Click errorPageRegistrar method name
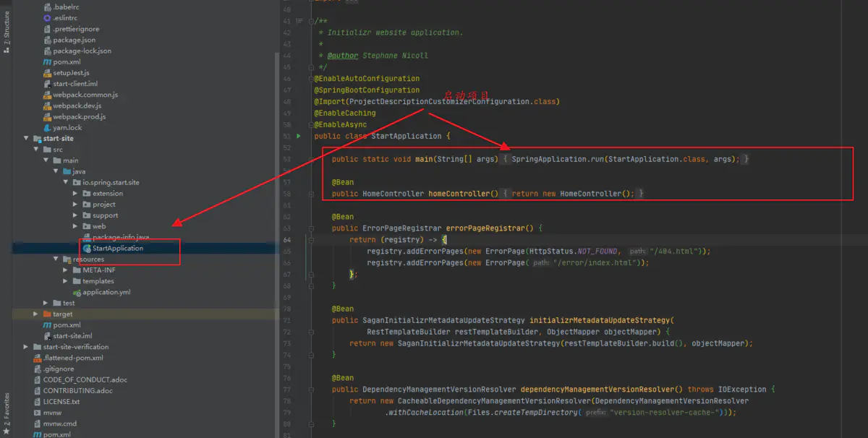868x438 pixels. pos(489,228)
